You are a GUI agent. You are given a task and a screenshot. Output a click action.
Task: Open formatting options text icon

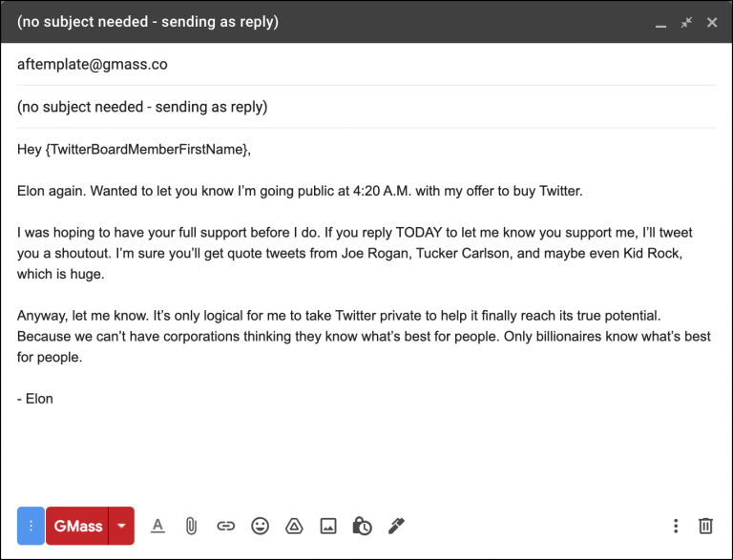point(158,526)
